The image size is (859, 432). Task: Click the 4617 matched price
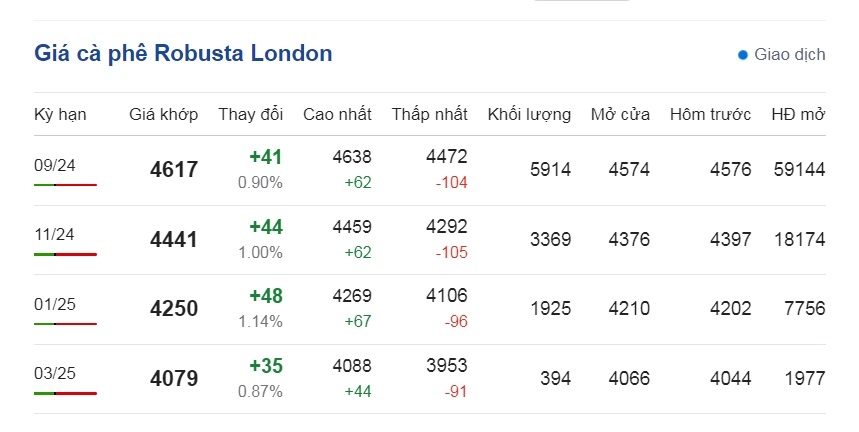(174, 169)
